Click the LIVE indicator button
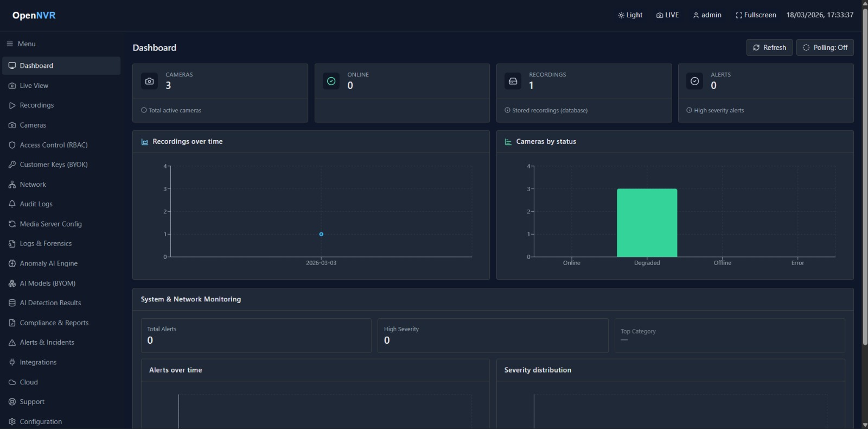 pyautogui.click(x=667, y=15)
